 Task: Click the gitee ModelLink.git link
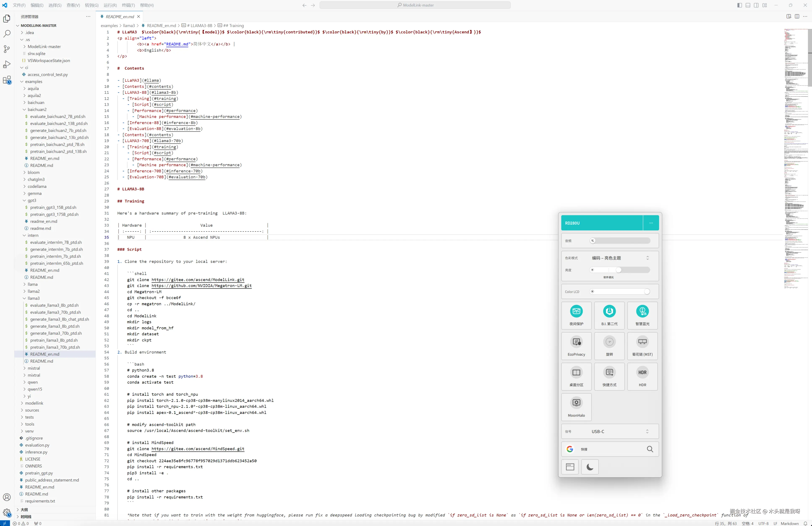tap(198, 280)
